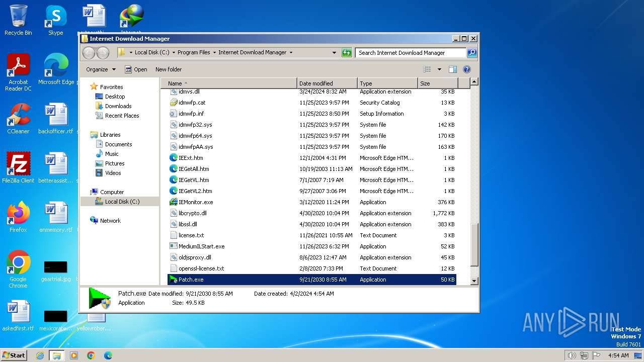Viewport: 644px width, 362px height.
Task: Open Recycle Bin on desktop
Action: click(18, 21)
